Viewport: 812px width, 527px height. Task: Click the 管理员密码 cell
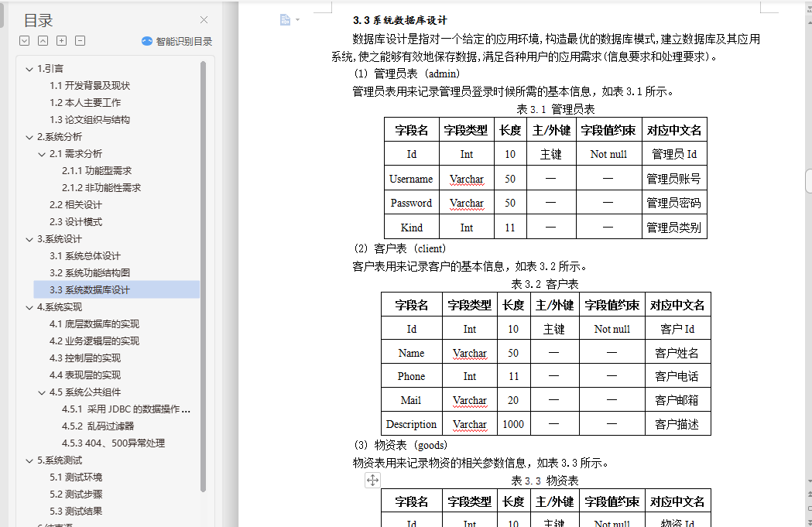(673, 203)
